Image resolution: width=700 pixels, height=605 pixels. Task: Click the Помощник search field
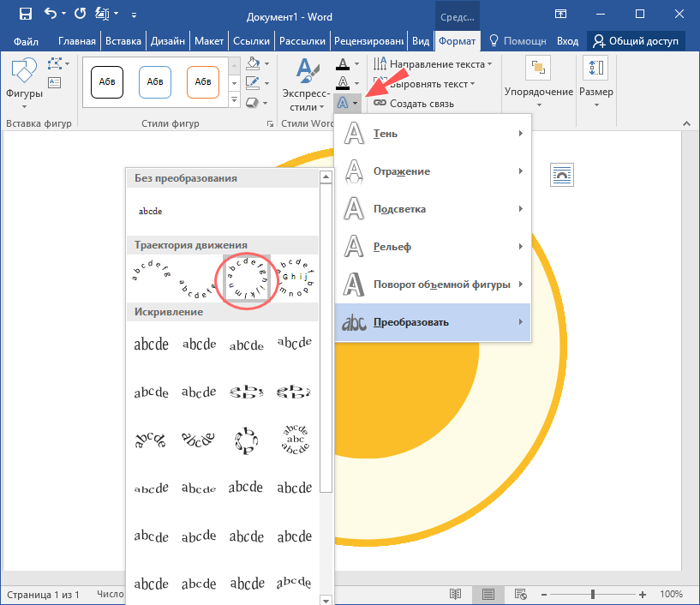coord(518,41)
